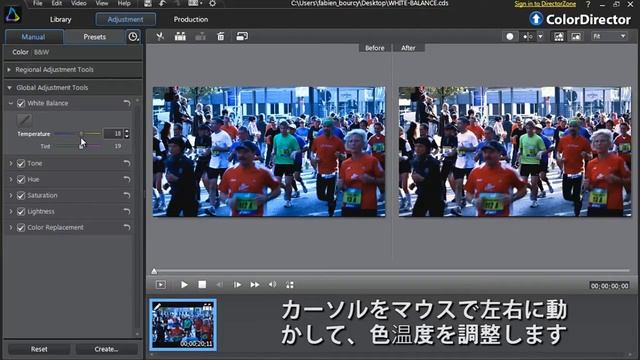
Task: Reset Tone with its curved arrow icon
Action: pos(127,163)
